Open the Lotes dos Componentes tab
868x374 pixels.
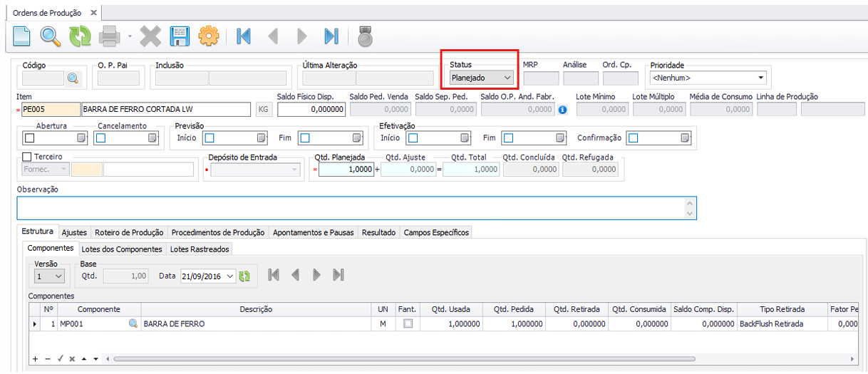(123, 249)
